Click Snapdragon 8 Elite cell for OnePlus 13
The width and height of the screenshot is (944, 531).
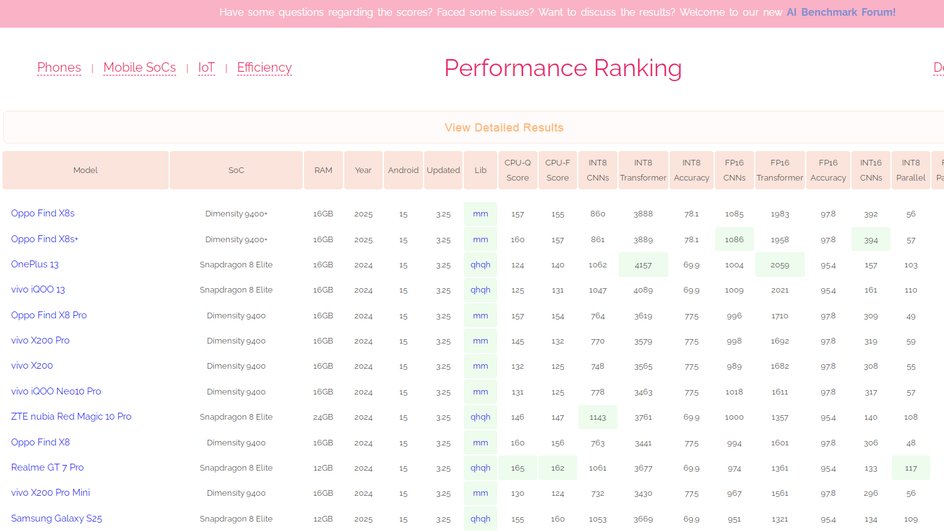click(x=236, y=265)
